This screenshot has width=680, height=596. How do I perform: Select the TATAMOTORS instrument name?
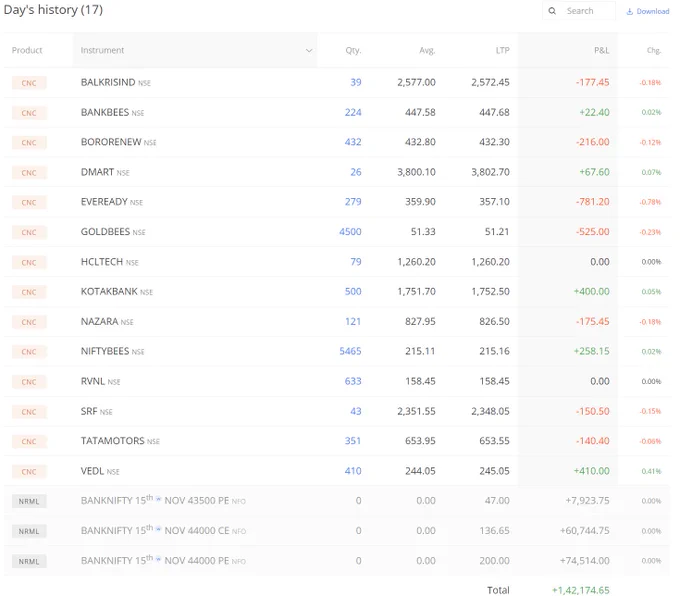[112, 441]
